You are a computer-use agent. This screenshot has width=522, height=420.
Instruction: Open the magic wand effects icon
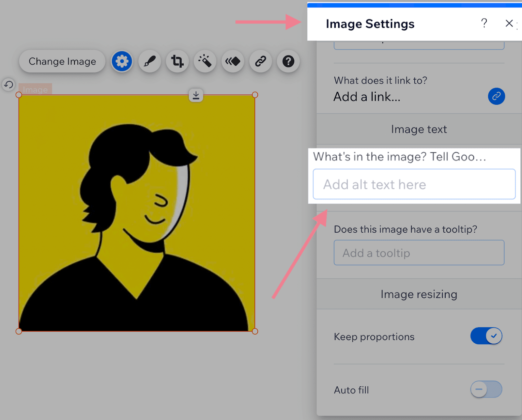pos(205,61)
